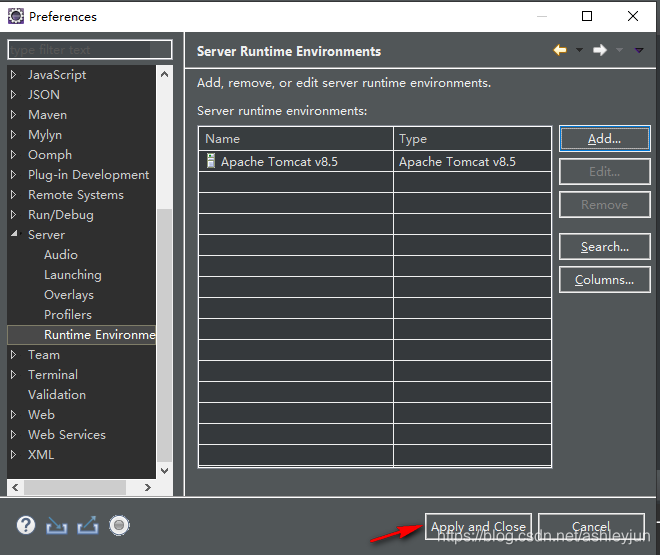Click Apache Tomcat v8.5 in Type column
660x555 pixels.
(x=457, y=162)
